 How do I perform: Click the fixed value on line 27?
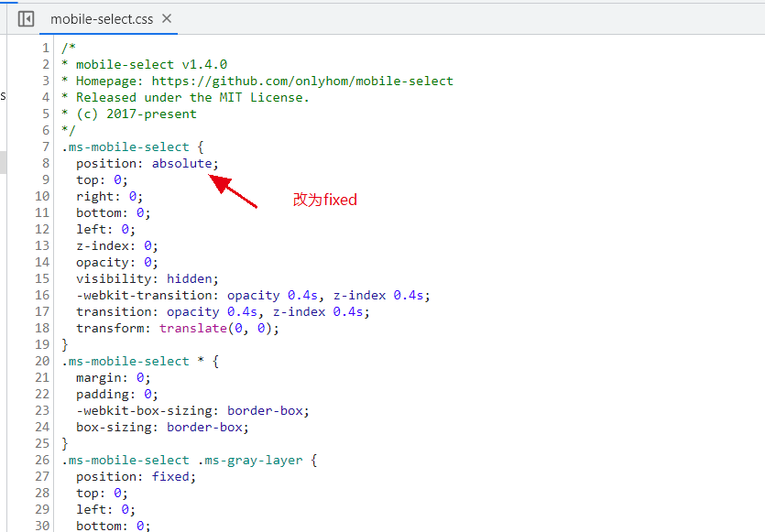pos(172,476)
